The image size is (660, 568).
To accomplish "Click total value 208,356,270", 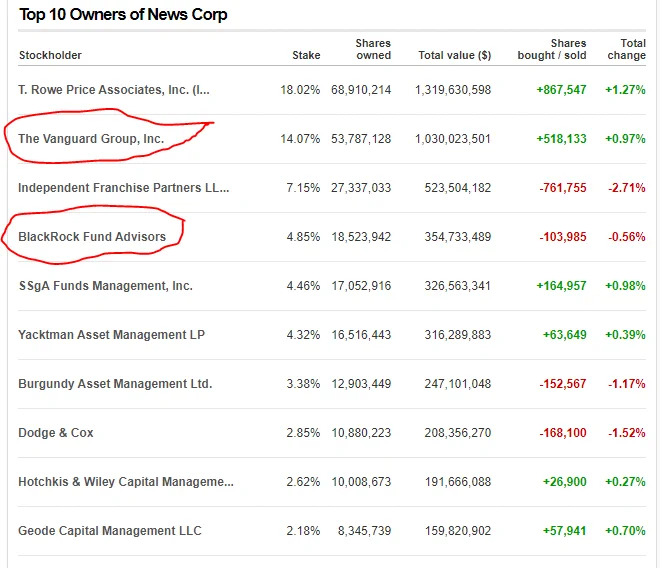I will pos(458,433).
